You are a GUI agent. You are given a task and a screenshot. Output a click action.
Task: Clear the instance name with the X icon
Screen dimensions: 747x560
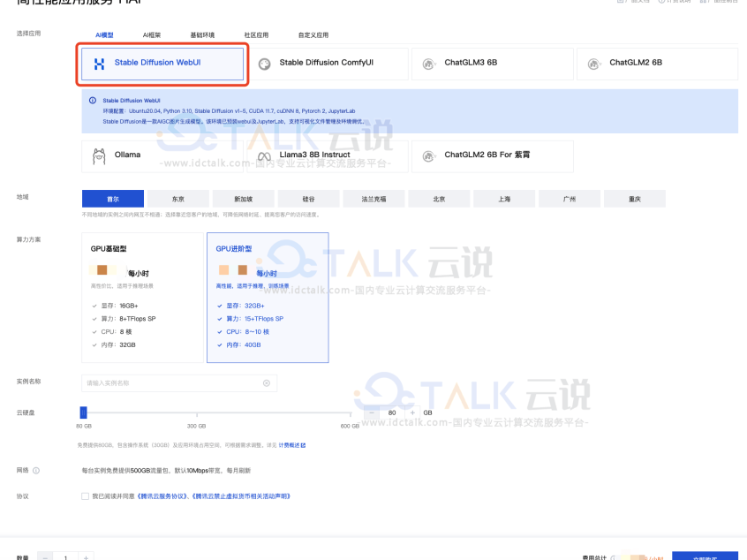tap(267, 383)
